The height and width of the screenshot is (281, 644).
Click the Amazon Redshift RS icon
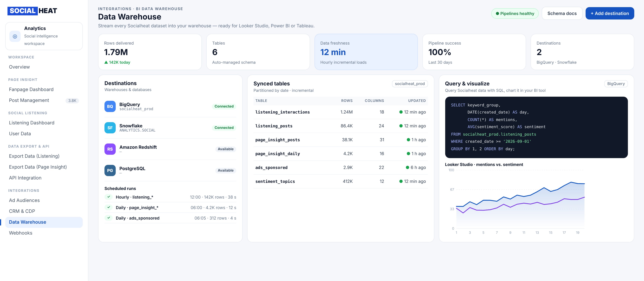[110, 149]
